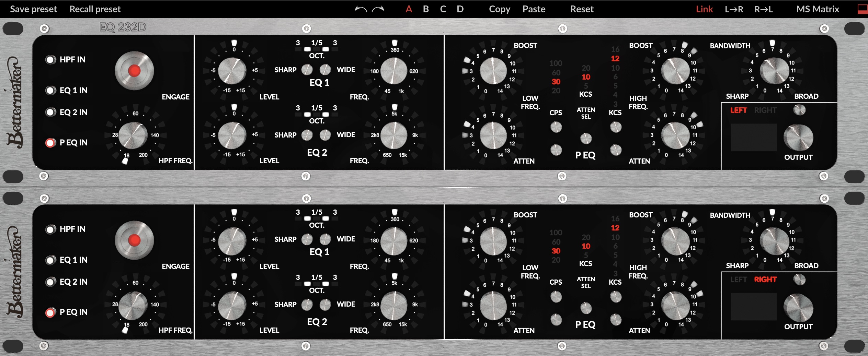868x356 pixels.
Task: Click Paste button
Action: coord(534,9)
